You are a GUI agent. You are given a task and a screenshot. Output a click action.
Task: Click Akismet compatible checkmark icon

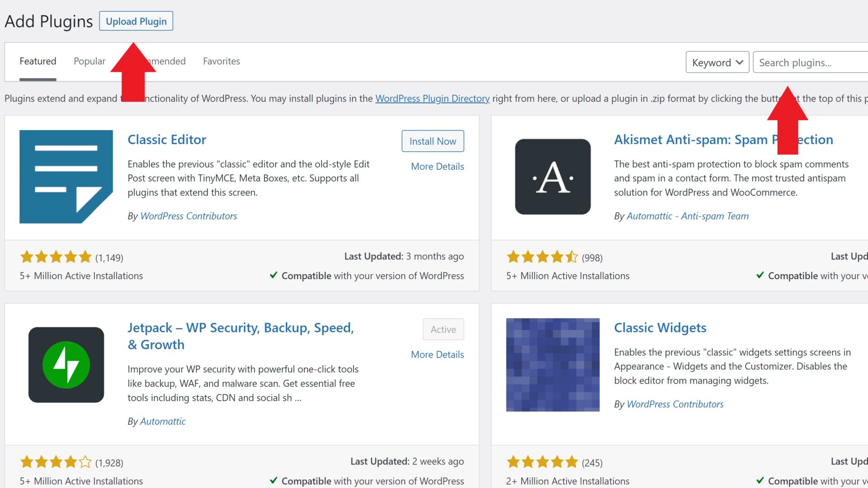click(760, 275)
